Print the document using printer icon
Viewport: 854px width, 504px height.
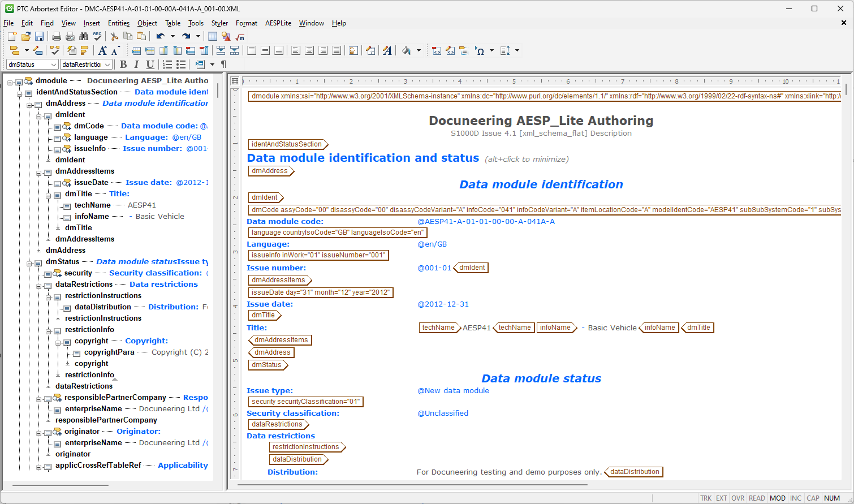tap(57, 36)
